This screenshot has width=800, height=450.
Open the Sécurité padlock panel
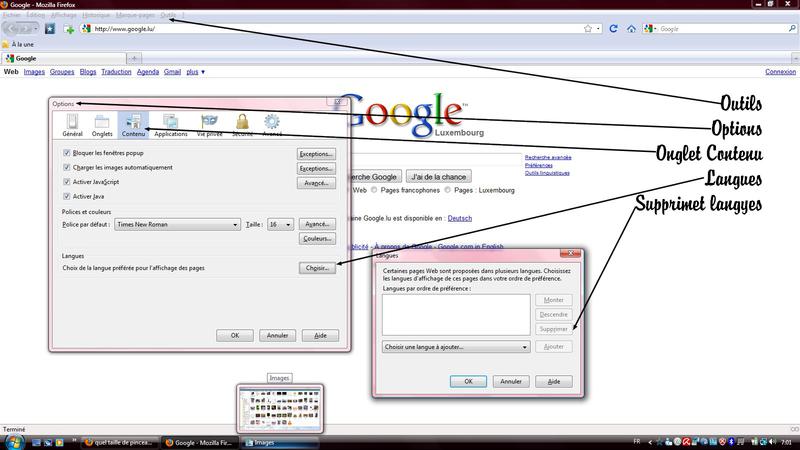[242, 124]
